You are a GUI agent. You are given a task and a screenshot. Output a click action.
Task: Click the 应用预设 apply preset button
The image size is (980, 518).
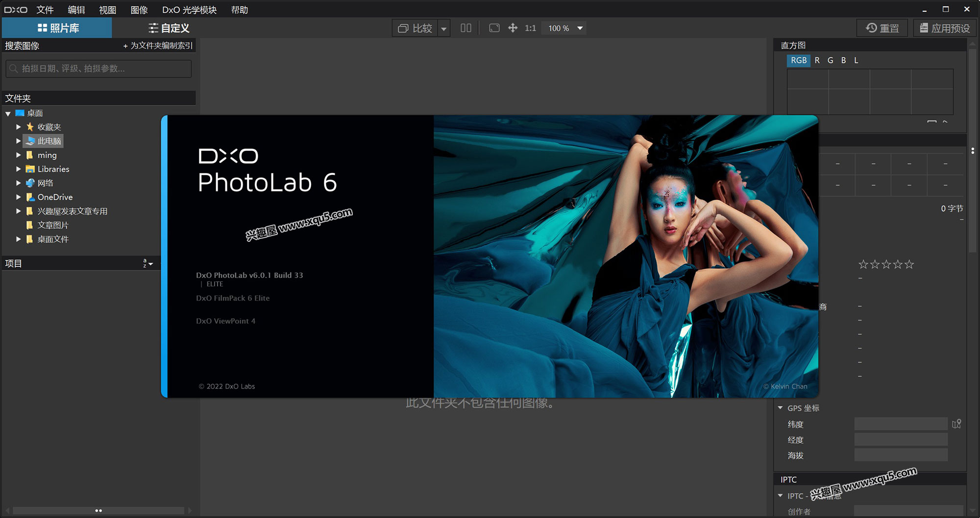(945, 28)
